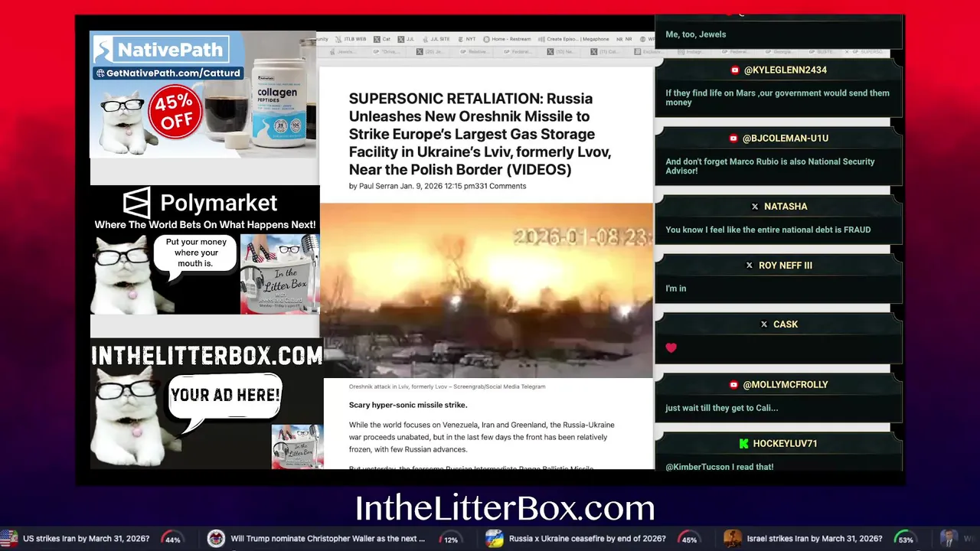
Task: Click 'US strikes Iran by March 31, 2026?'
Action: pyautogui.click(x=87, y=539)
